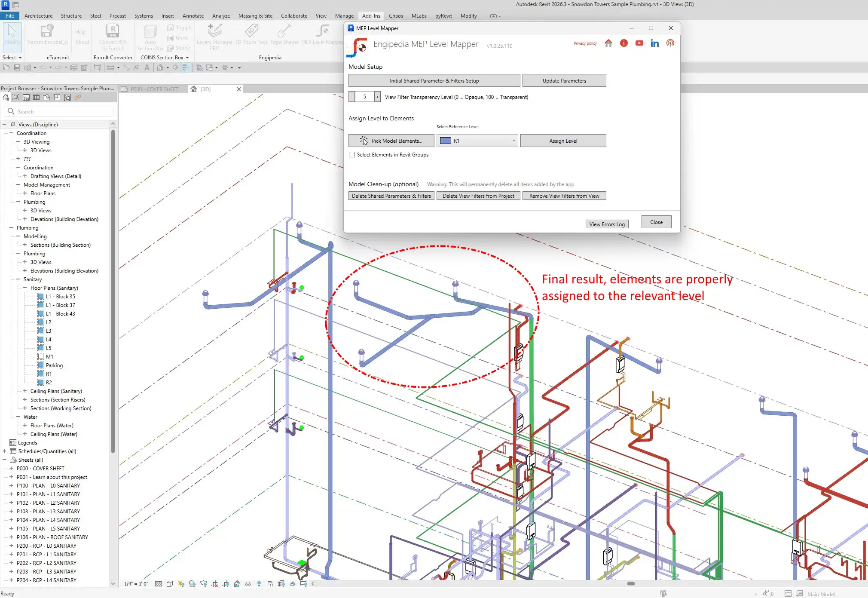Click the Assign Level button
Image resolution: width=868 pixels, height=598 pixels.
tap(563, 141)
